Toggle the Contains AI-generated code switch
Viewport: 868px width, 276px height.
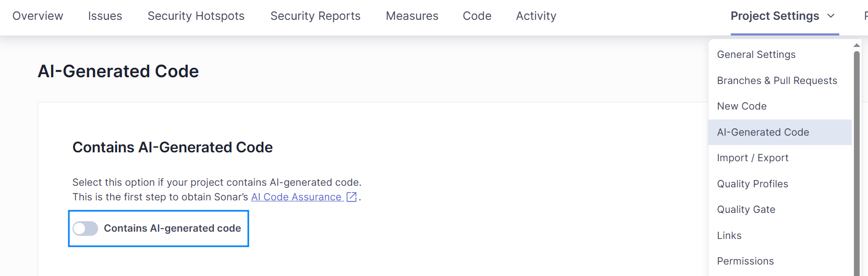(86, 229)
